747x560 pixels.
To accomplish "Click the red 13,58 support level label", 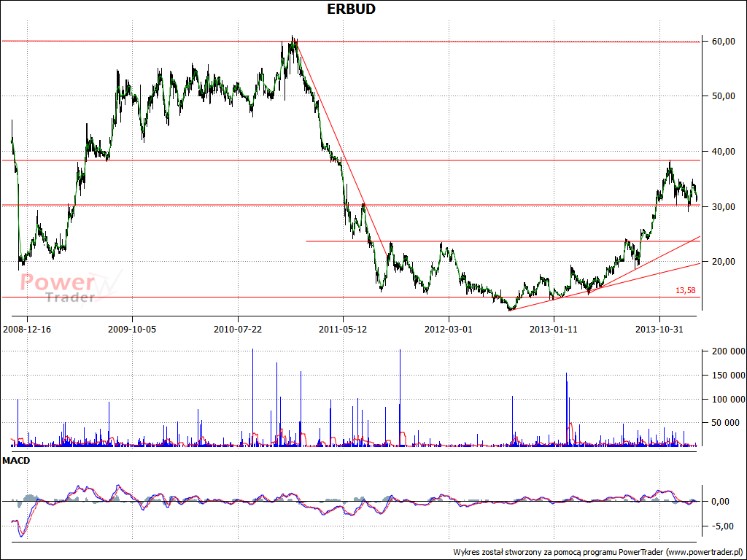I will click(x=685, y=290).
